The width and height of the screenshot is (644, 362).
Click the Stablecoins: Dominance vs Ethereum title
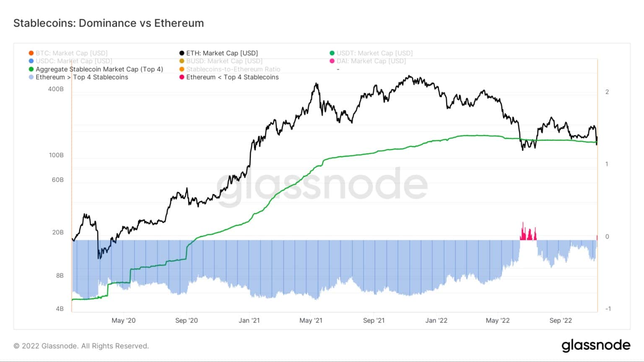point(109,23)
